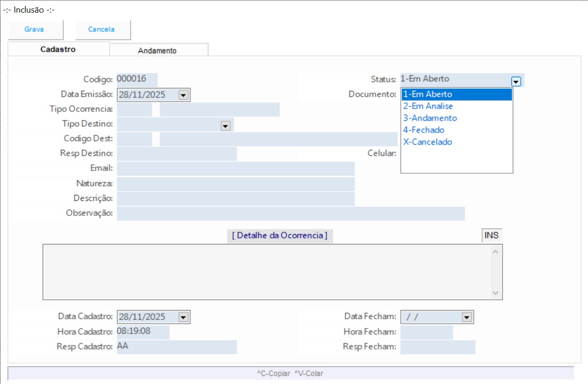Click the Detalhe da Ocorrencia text area
The height and width of the screenshot is (384, 588).
(x=267, y=272)
